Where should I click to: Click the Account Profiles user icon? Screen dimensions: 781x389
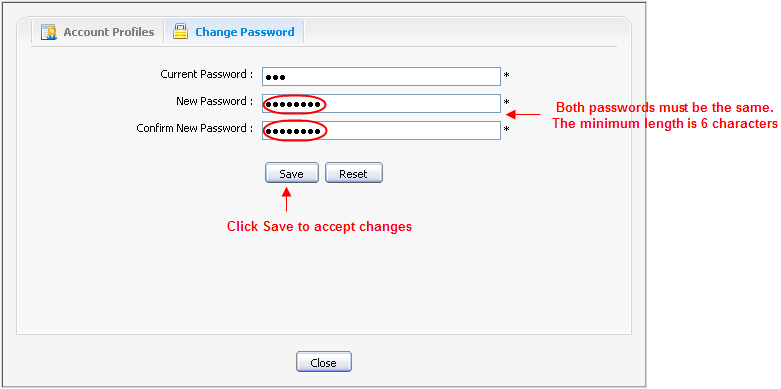tap(49, 32)
